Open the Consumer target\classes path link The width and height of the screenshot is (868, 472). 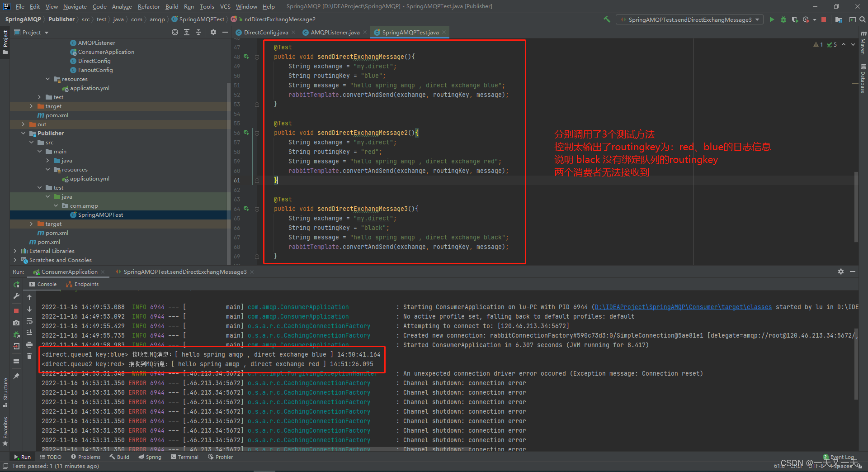click(x=683, y=307)
